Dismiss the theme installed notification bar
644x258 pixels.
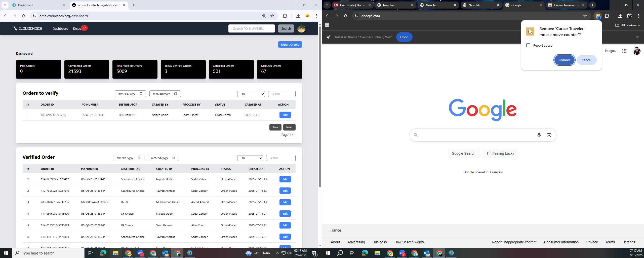point(637,37)
